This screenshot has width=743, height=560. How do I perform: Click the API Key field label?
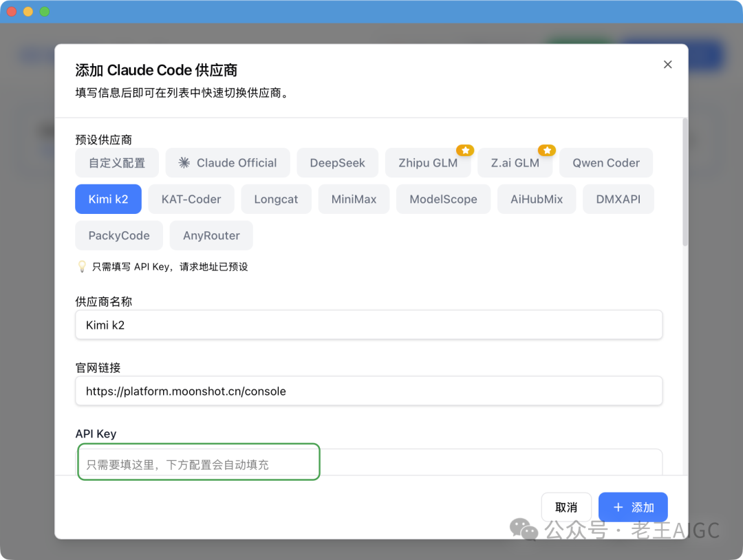(x=96, y=433)
